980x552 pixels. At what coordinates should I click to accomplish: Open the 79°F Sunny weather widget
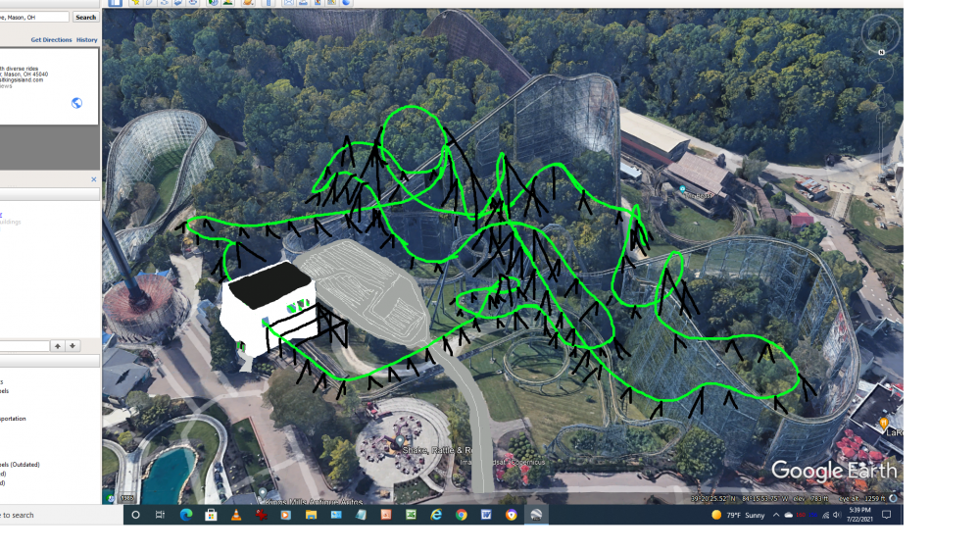coord(743,515)
